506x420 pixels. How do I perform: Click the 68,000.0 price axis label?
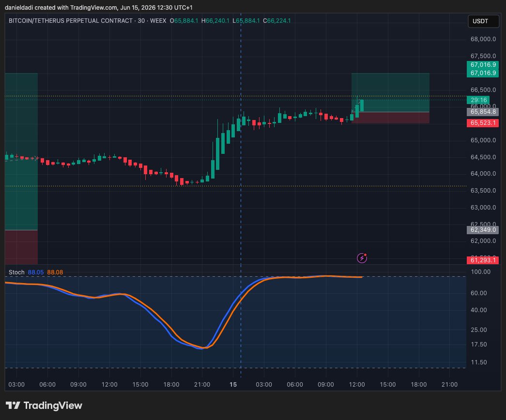pos(483,39)
